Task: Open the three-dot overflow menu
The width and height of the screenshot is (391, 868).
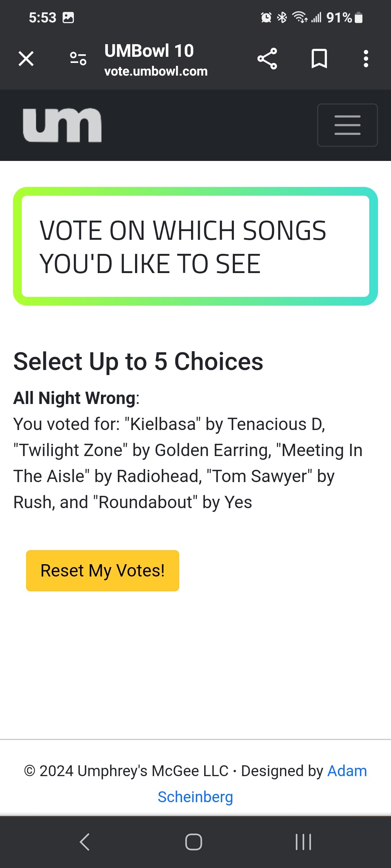Action: click(366, 59)
